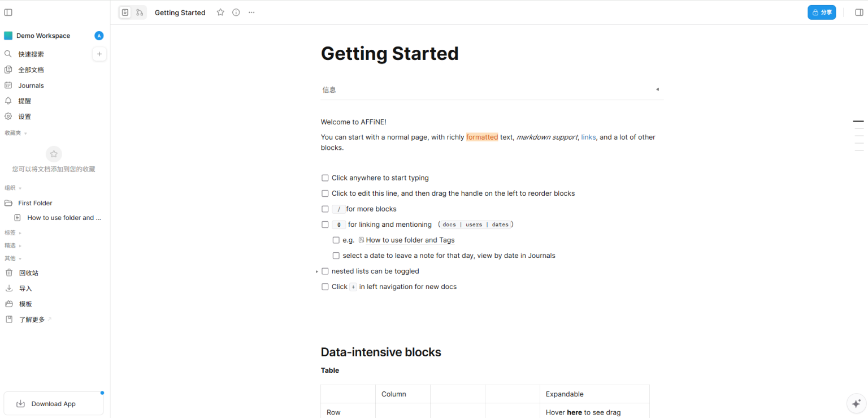868x418 pixels.
Task: Tick the 'for more blocks' checkbox
Action: point(325,209)
